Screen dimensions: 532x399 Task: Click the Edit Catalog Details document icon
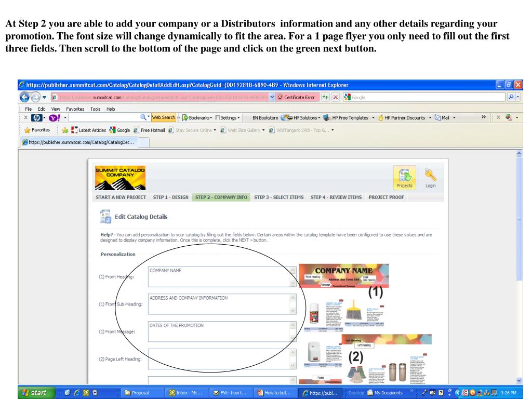pos(105,217)
